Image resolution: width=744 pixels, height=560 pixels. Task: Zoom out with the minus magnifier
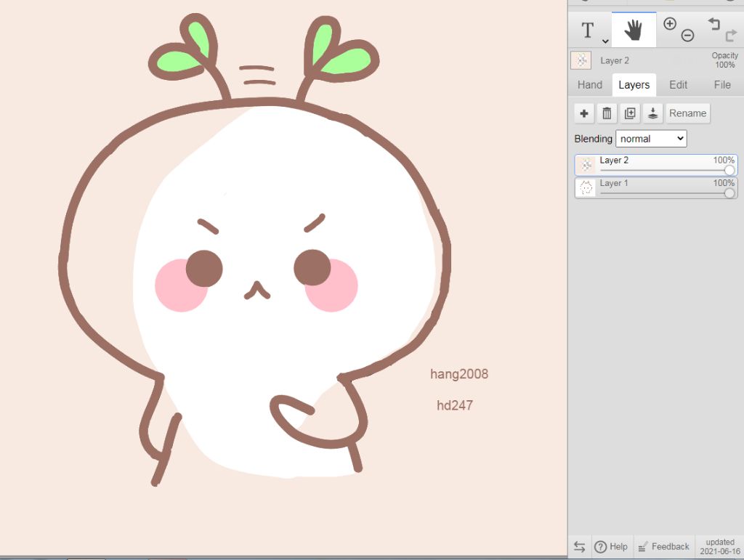tap(687, 35)
